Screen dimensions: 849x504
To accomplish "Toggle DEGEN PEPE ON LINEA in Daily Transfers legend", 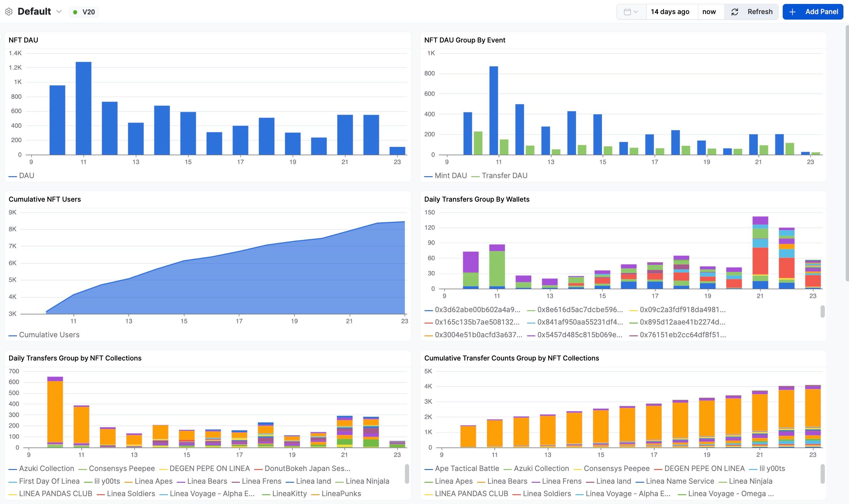I will 205,469.
